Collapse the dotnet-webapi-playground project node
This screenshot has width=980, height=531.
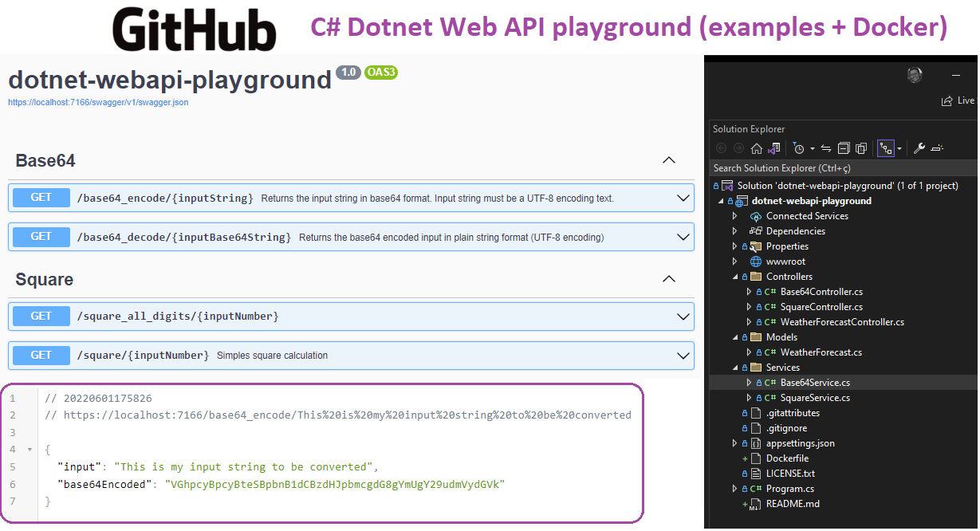721,201
